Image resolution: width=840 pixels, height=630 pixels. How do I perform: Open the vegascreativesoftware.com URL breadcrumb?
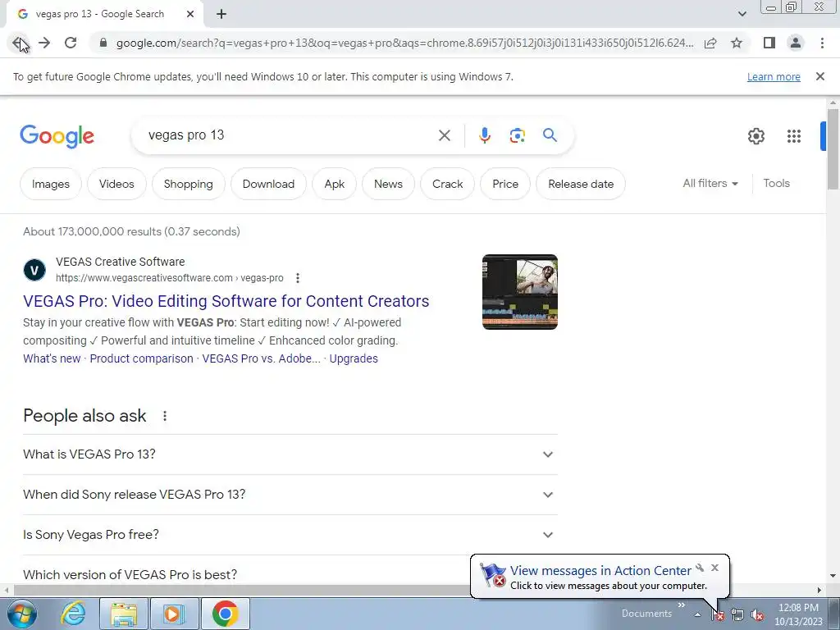tap(169, 278)
